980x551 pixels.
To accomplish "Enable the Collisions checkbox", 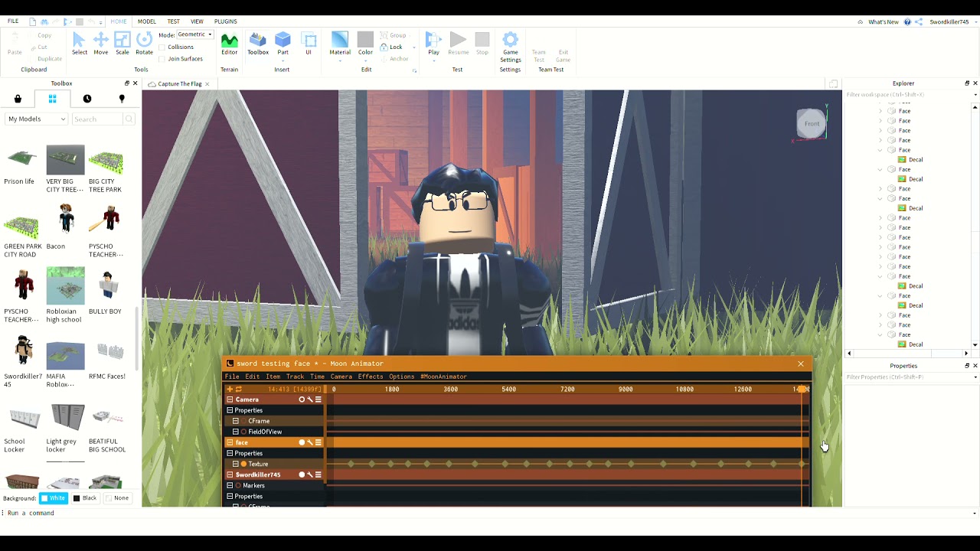I will 162,47.
